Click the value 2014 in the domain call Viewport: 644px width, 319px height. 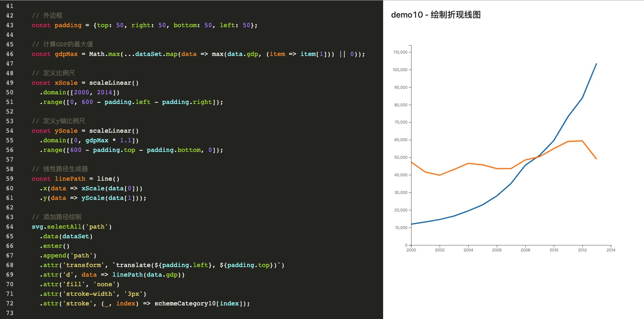[105, 92]
